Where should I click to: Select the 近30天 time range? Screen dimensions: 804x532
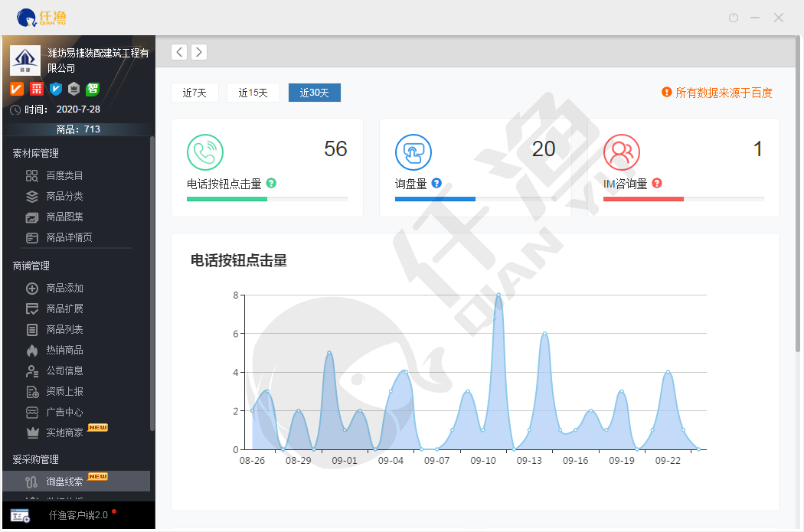pyautogui.click(x=314, y=93)
